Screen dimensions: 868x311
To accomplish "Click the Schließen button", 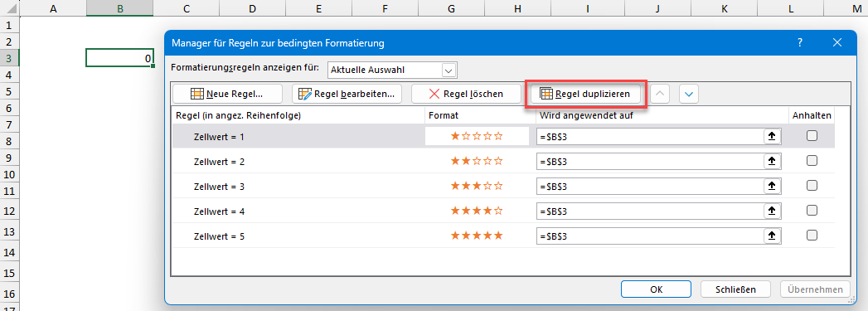I will coord(735,289).
